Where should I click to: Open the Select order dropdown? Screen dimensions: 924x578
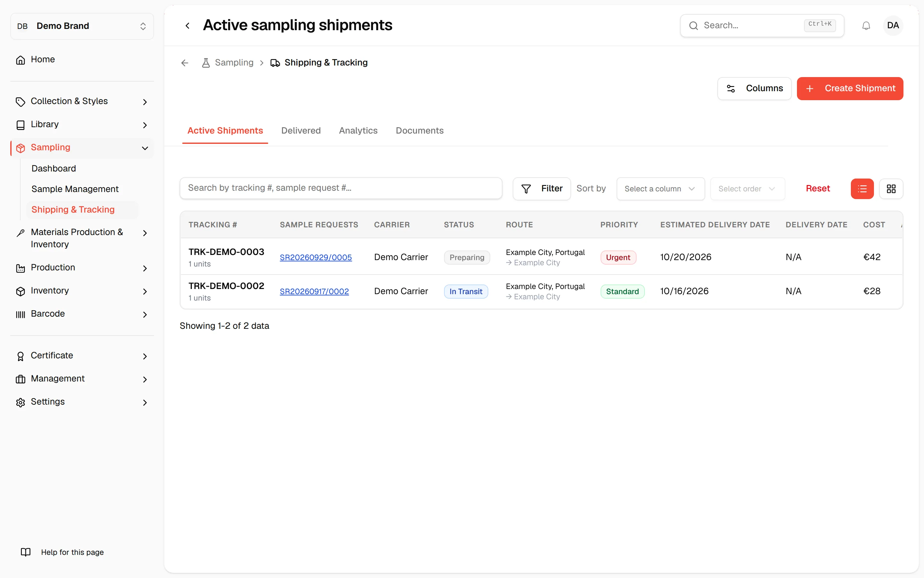[x=747, y=189]
